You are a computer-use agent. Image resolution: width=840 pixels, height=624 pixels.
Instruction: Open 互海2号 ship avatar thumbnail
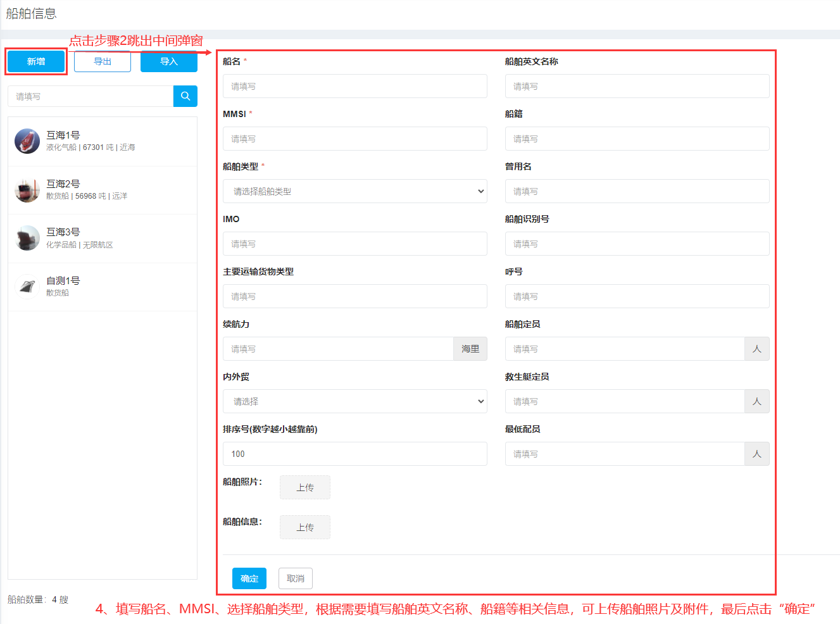(27, 190)
